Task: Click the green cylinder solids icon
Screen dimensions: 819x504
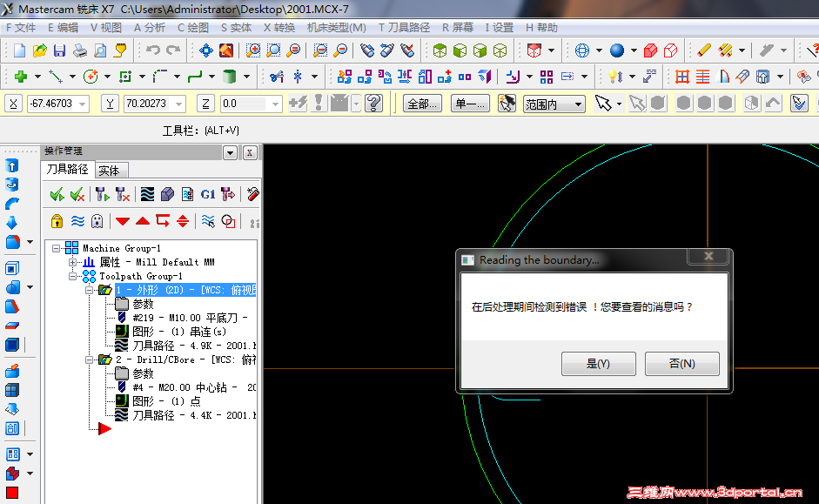Action: point(229,77)
